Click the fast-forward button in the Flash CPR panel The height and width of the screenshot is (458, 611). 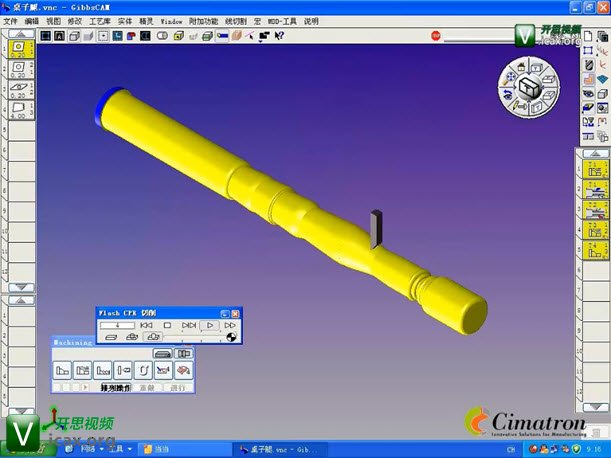click(x=230, y=325)
